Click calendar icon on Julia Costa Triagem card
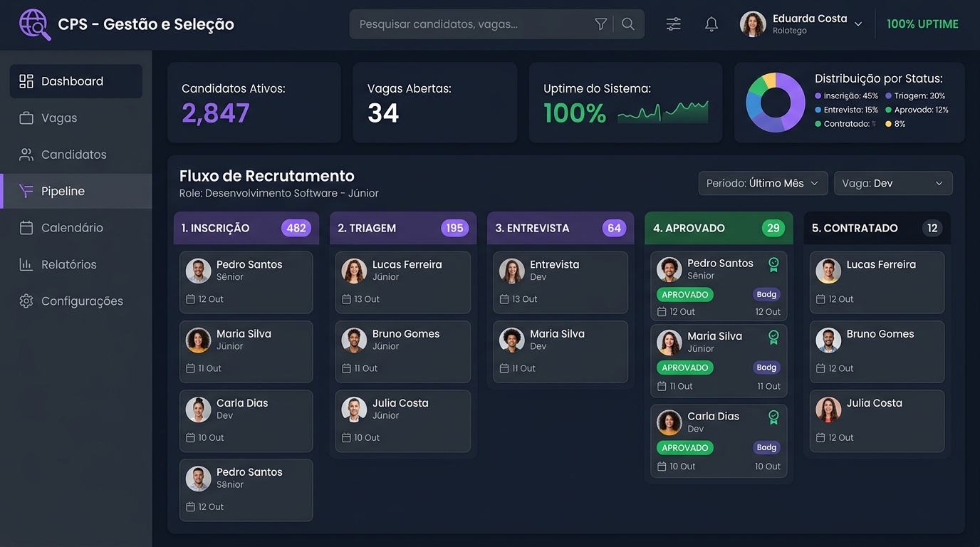Viewport: 980px width, 547px height. pos(347,437)
